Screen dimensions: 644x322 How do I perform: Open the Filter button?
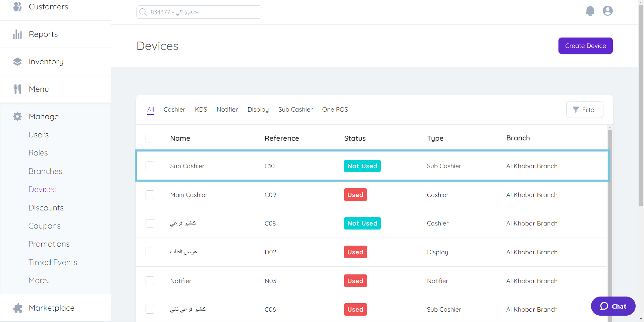[585, 110]
